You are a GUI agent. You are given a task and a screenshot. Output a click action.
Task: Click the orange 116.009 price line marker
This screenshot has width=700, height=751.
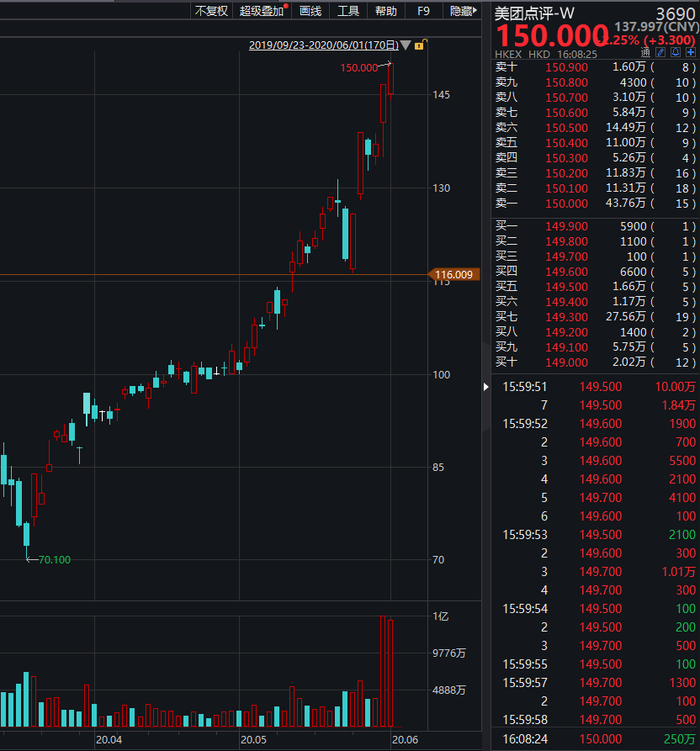point(454,274)
